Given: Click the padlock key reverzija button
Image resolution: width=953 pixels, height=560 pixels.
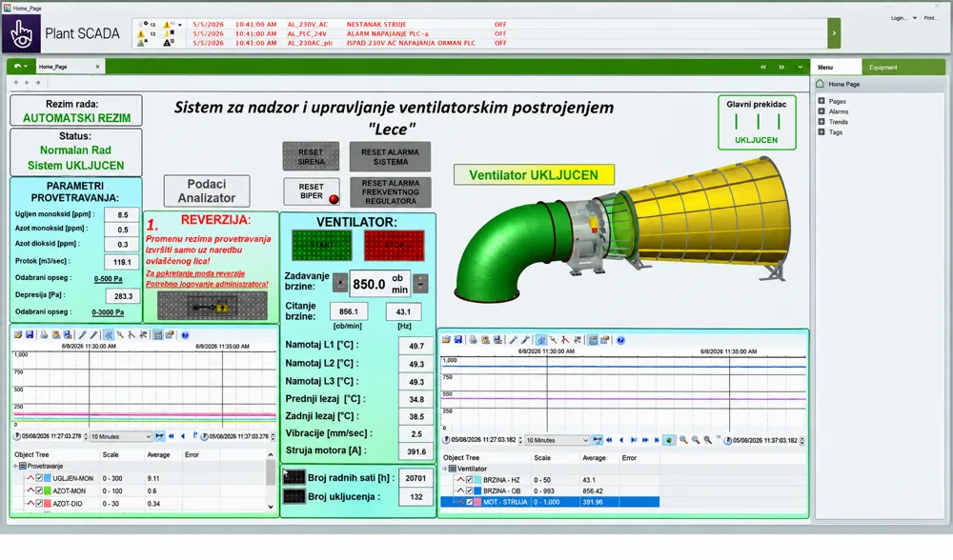Looking at the screenshot, I should [x=213, y=306].
